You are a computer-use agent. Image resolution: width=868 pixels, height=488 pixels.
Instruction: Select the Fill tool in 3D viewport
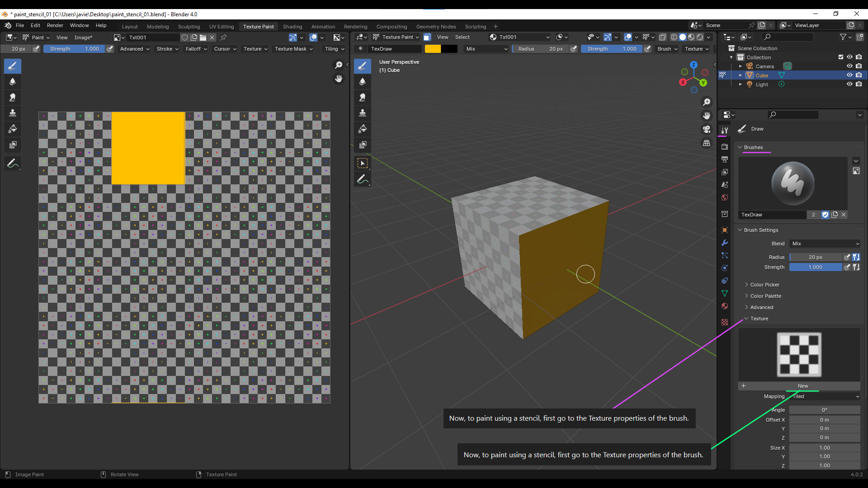363,129
